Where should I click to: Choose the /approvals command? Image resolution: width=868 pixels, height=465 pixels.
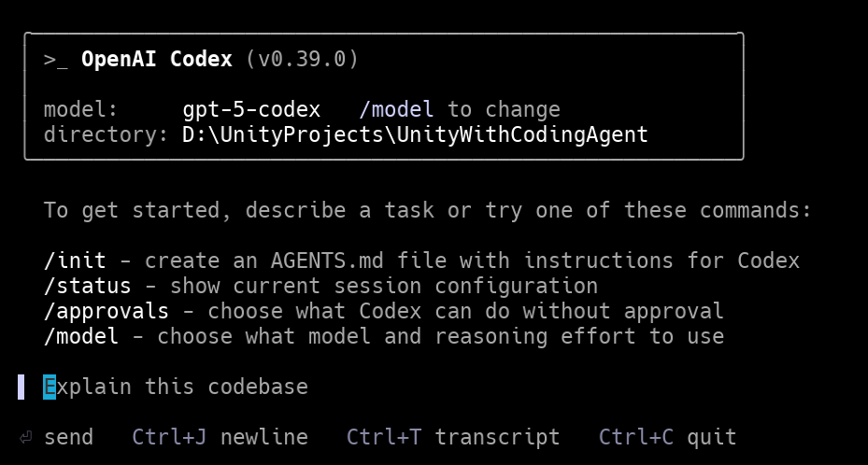(x=106, y=311)
